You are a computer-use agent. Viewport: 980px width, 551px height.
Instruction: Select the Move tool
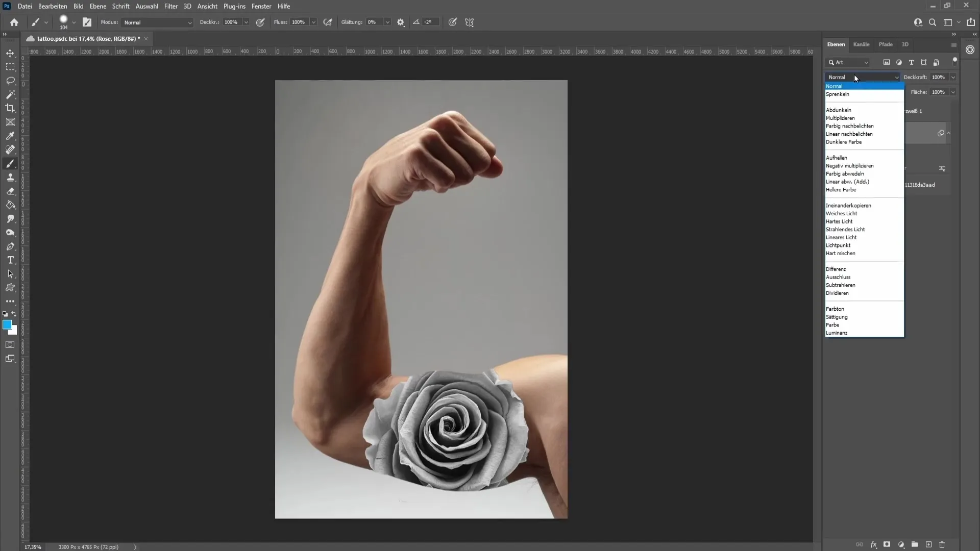(10, 53)
